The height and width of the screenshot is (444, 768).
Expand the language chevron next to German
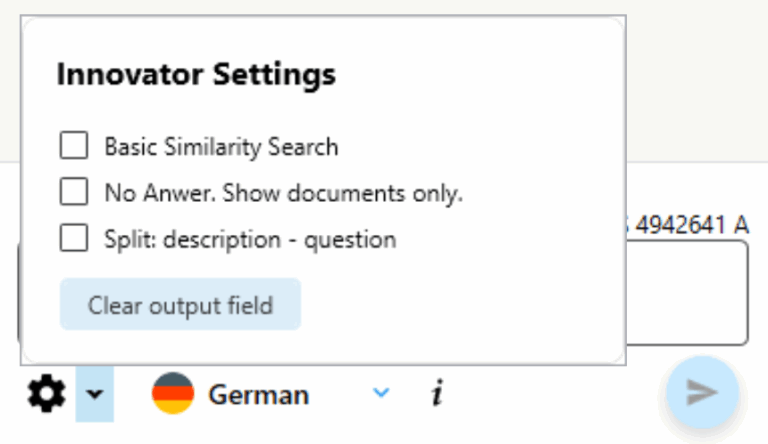(x=380, y=393)
